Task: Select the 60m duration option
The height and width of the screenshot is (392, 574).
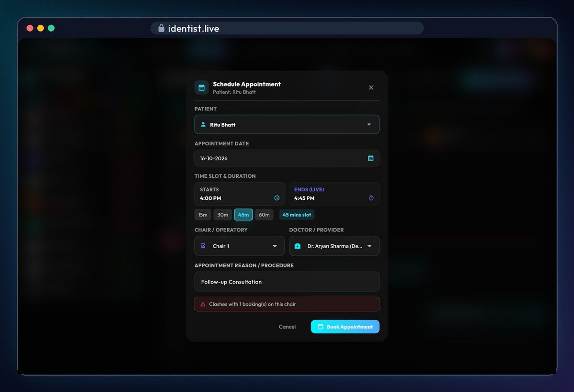Action: coord(264,215)
